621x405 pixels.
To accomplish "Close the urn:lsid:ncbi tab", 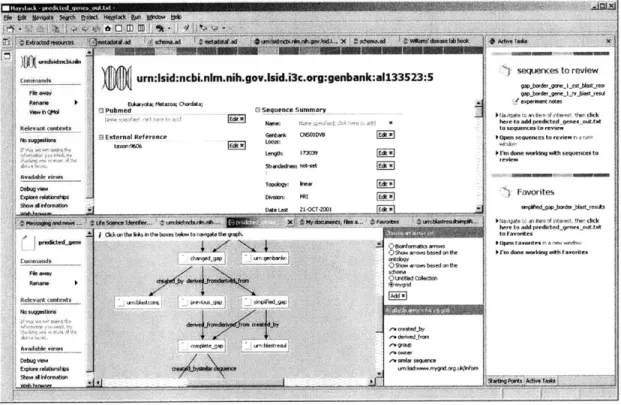I will [343, 41].
